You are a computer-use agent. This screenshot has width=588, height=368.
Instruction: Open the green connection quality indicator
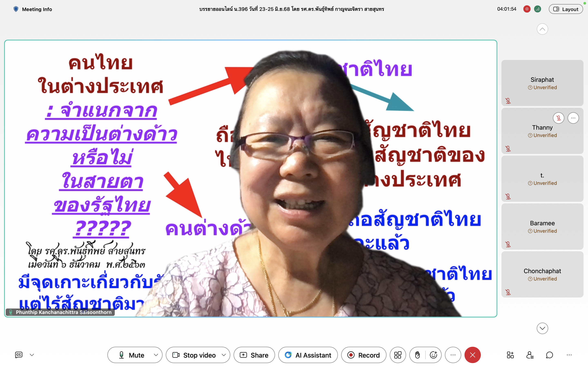[x=537, y=9]
